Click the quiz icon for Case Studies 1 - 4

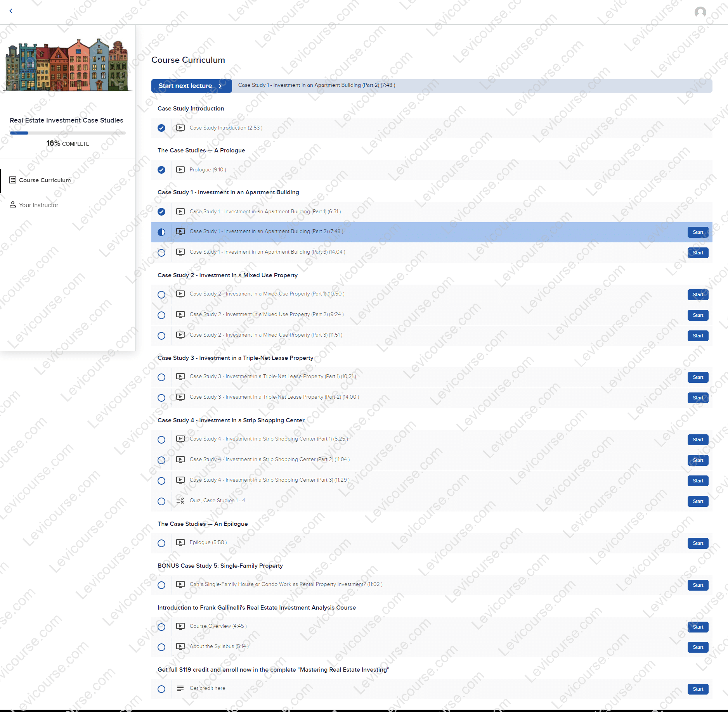[x=180, y=501]
